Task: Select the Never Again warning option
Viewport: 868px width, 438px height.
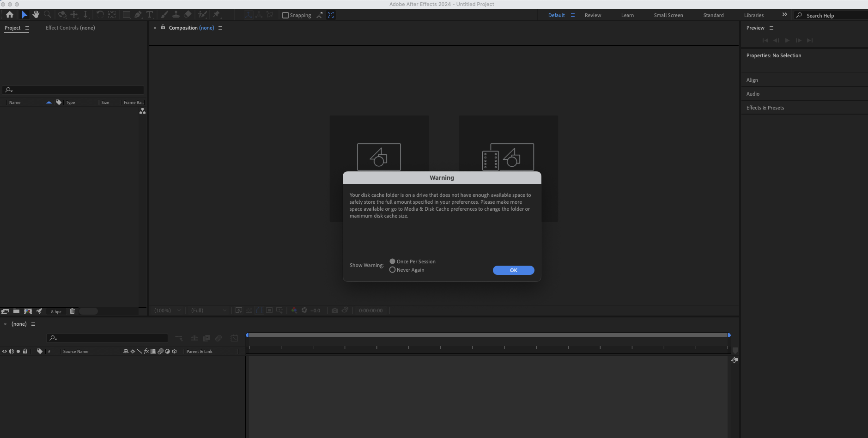Action: pos(392,269)
